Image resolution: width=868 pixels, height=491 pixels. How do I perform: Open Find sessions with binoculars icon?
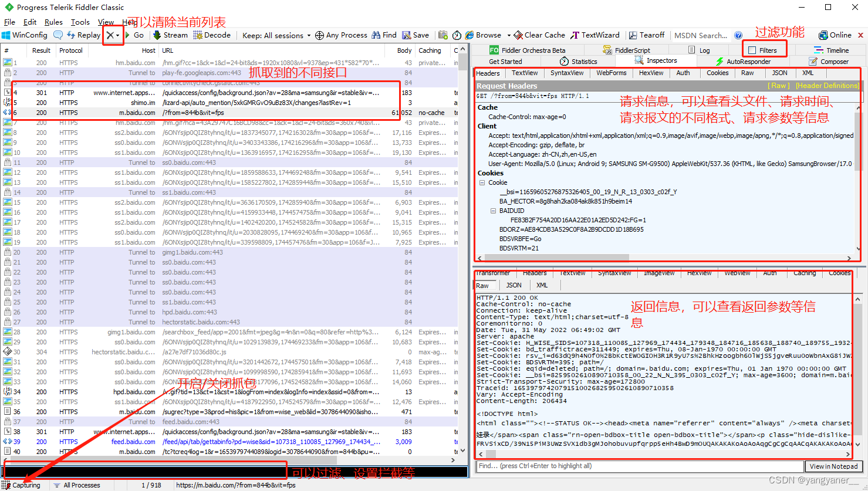384,35
